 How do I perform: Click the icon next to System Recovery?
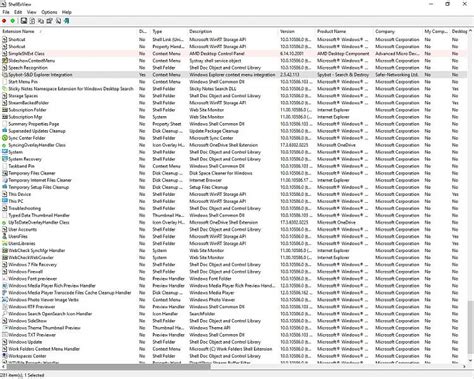point(5,159)
